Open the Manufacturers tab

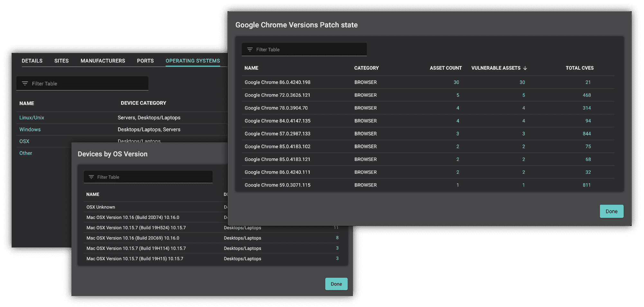pyautogui.click(x=103, y=61)
